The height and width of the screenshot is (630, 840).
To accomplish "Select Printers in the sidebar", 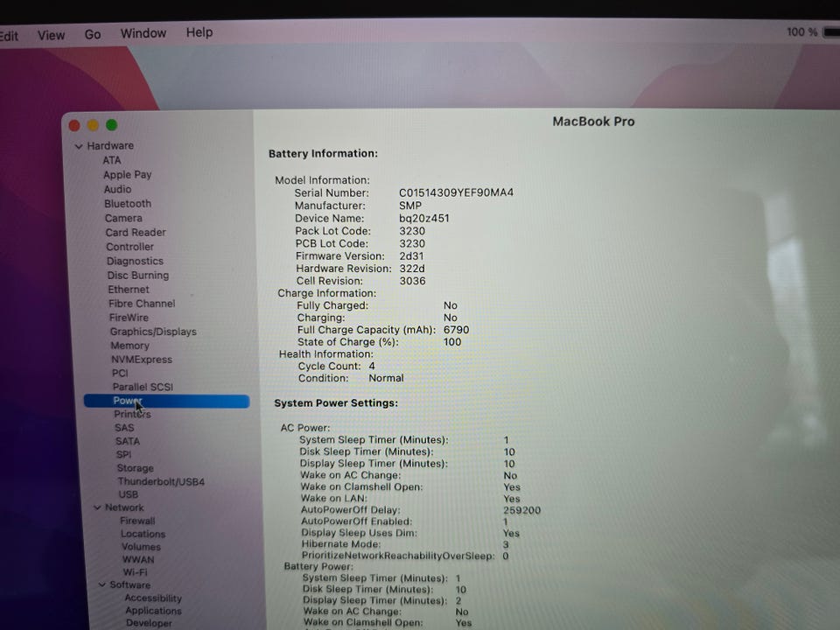I will point(132,414).
